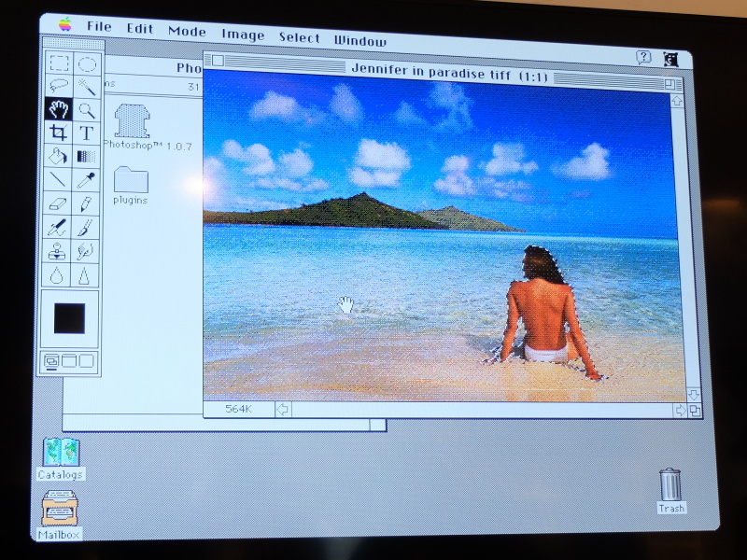Select the Eraser tool
747x560 pixels.
pyautogui.click(x=58, y=203)
